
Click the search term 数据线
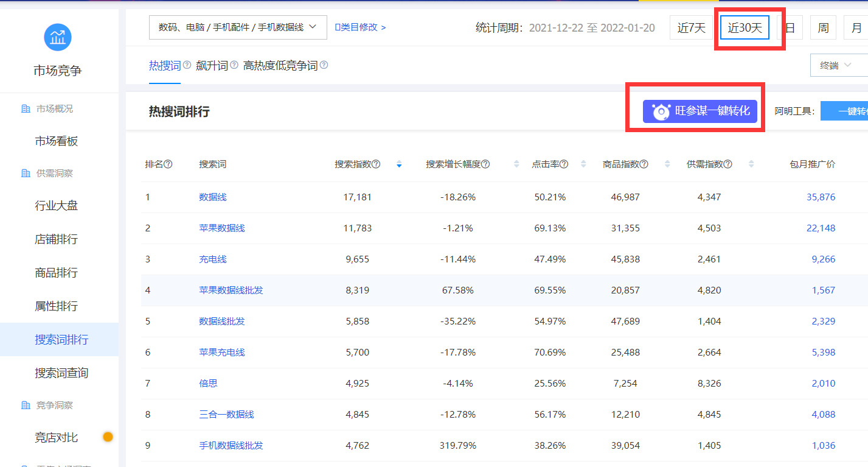[213, 197]
